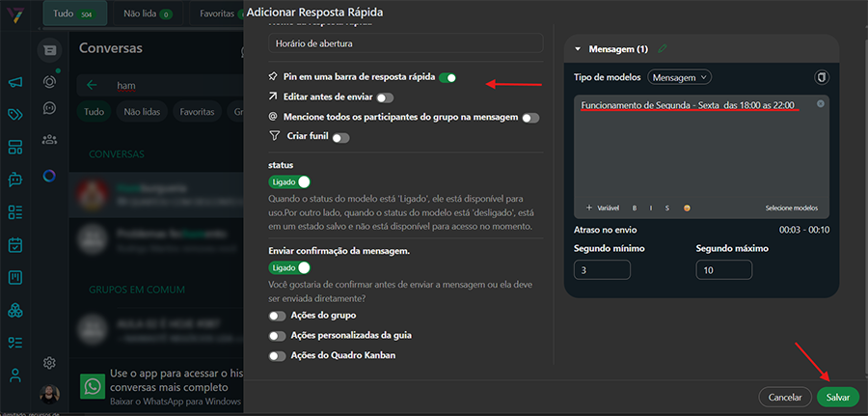Image resolution: width=868 pixels, height=416 pixels.
Task: Toggle Criar funil switch
Action: pyautogui.click(x=340, y=138)
